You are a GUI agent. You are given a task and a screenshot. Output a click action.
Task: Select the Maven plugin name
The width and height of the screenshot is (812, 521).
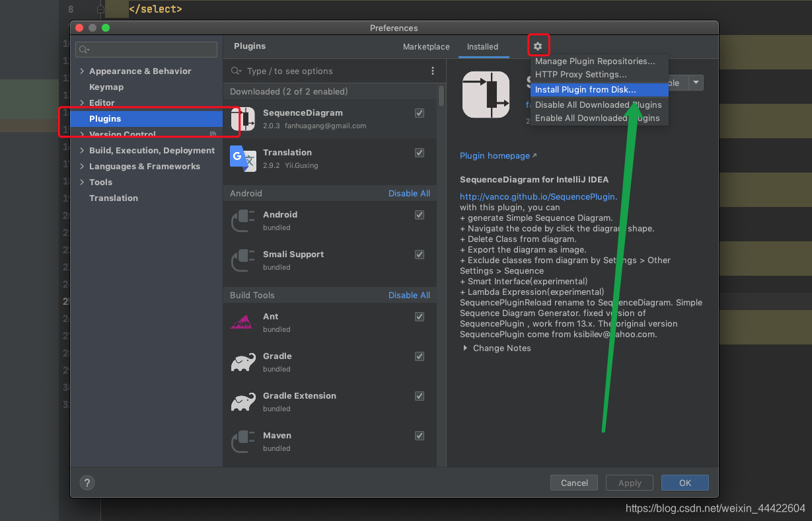pyautogui.click(x=277, y=435)
